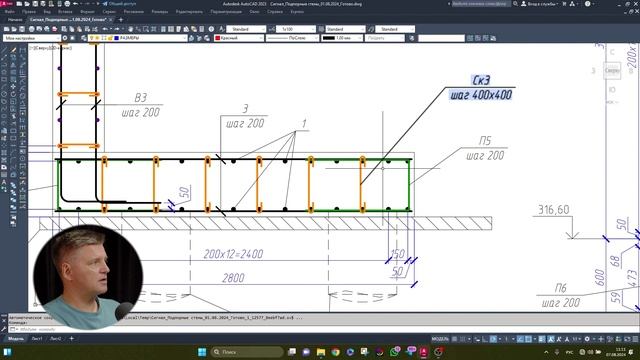Click the МОДЕЛЬ status bar button
The image size is (640, 360).
click(x=440, y=339)
